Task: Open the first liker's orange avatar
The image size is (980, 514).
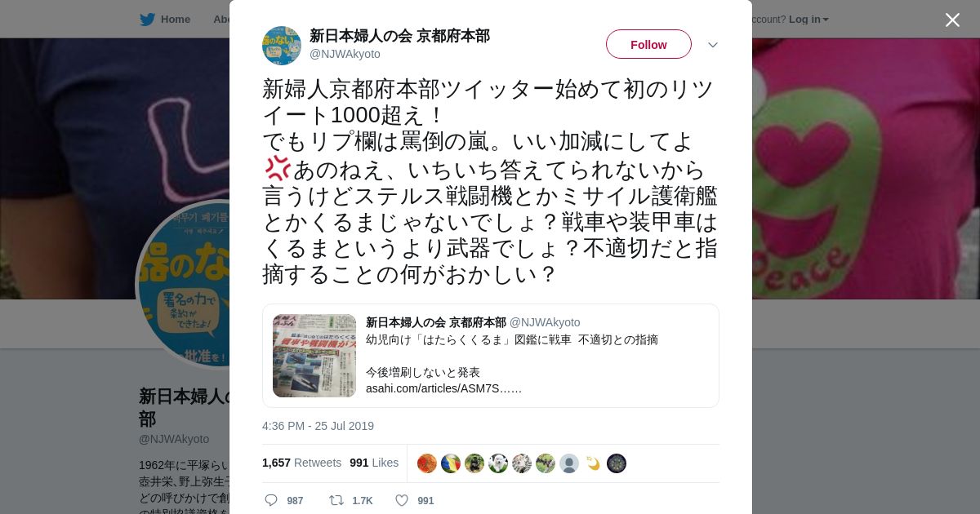Action: pyautogui.click(x=427, y=463)
